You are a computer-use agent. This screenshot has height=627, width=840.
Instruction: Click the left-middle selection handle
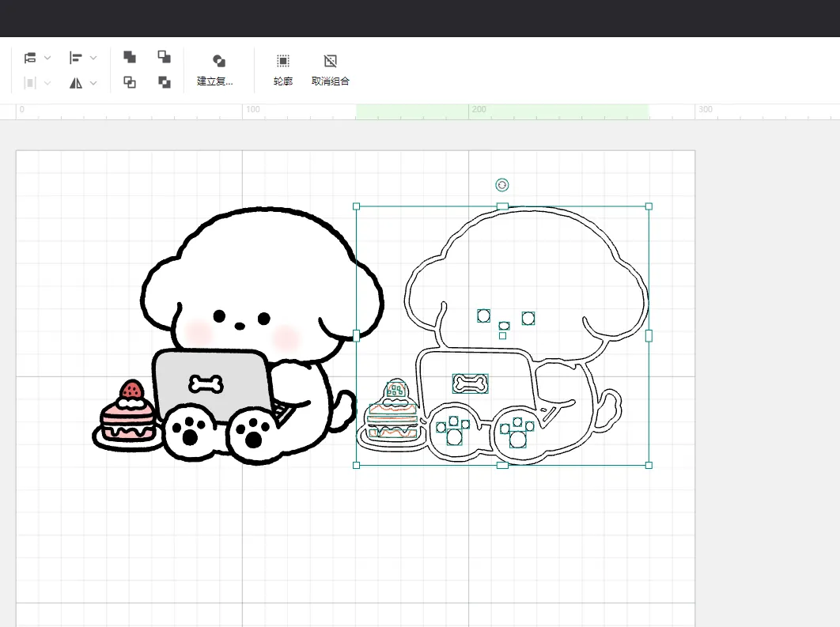coord(356,336)
